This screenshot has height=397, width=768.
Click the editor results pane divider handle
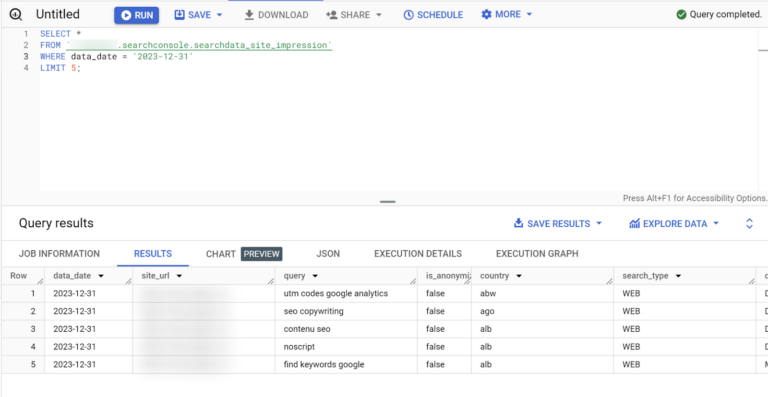coord(387,201)
